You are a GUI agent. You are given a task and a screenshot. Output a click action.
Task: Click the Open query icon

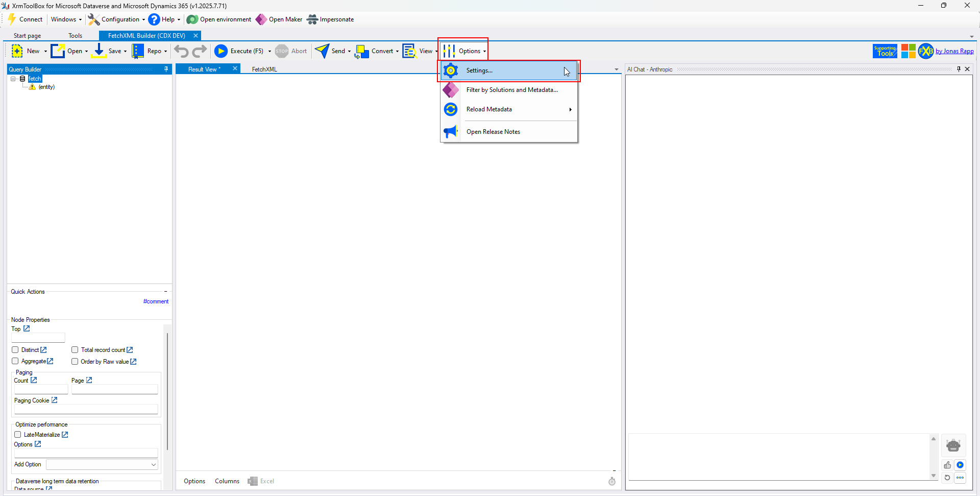click(58, 51)
